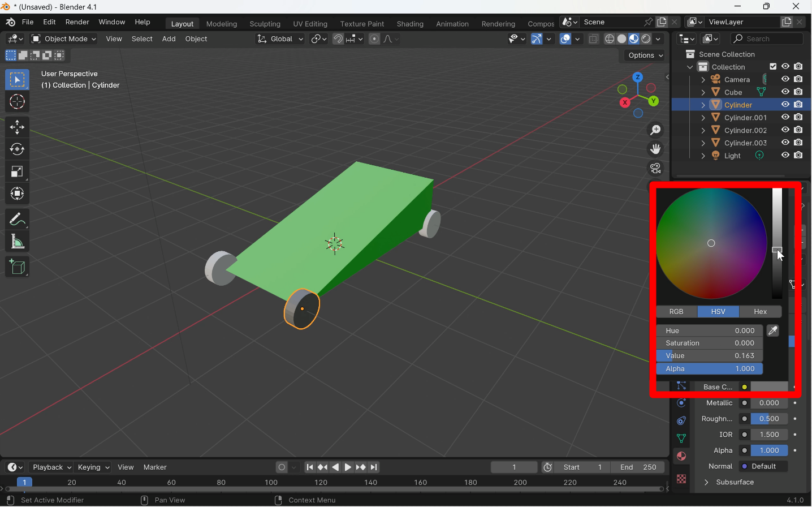Select the Scale tool
The image size is (812, 507).
tap(17, 171)
